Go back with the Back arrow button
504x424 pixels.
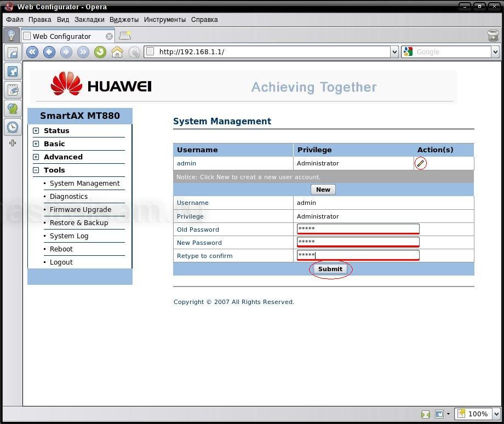point(49,51)
